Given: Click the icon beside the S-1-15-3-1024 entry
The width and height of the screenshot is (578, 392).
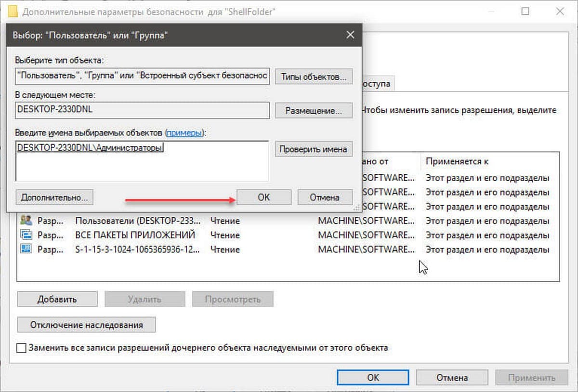Looking at the screenshot, I should tap(26, 249).
